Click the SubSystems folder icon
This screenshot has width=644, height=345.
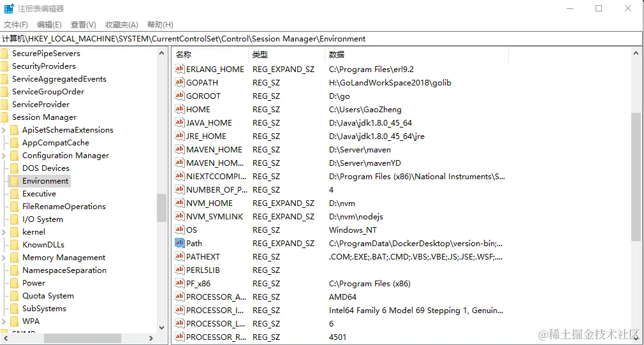click(x=15, y=308)
